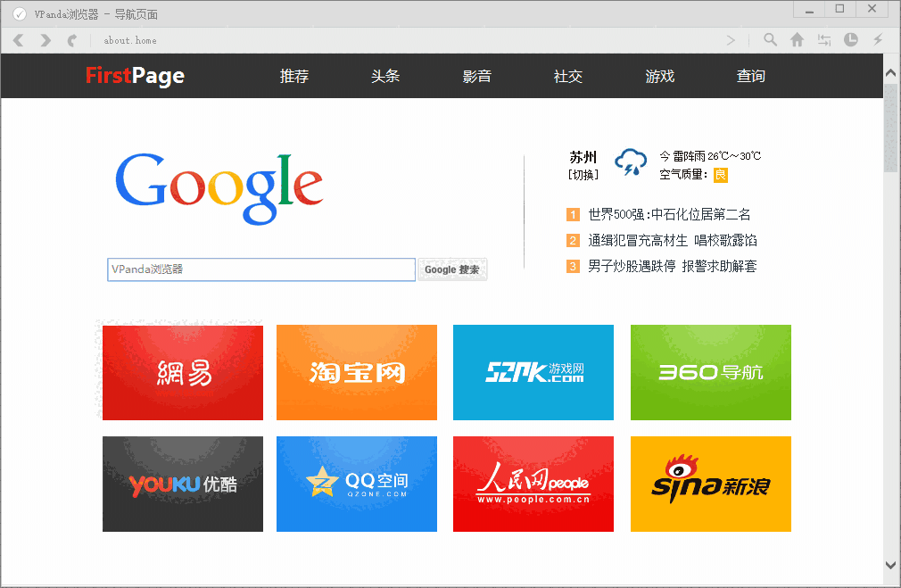Reload the page with refresh icon
This screenshot has height=588, width=901.
tap(72, 40)
